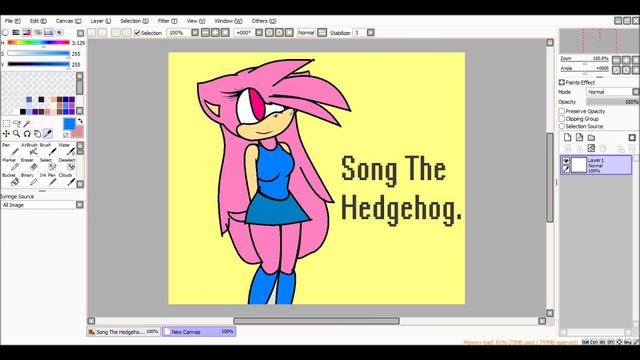Toggle the color wheel panel
Viewport: 640px width, 360px height.
coord(5,32)
